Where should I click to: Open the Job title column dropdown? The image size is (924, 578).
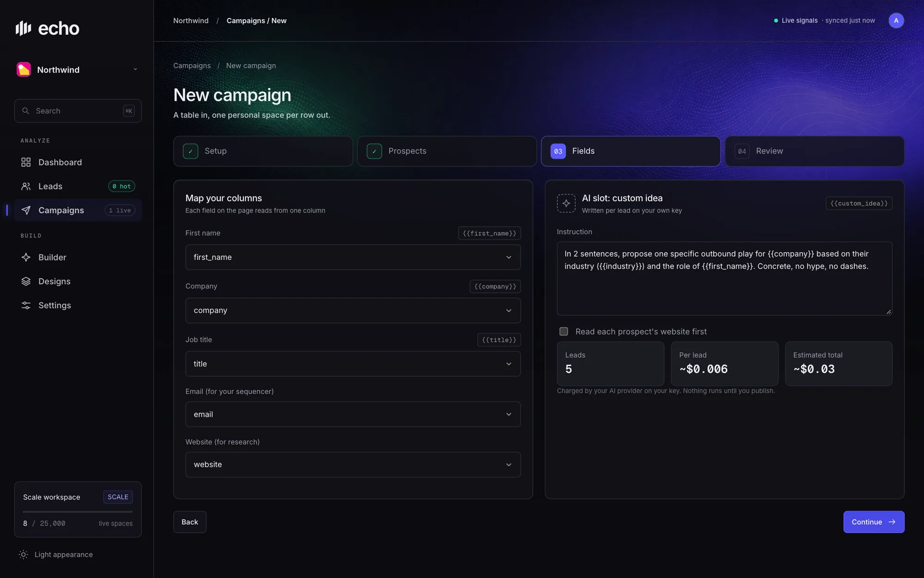pos(353,364)
